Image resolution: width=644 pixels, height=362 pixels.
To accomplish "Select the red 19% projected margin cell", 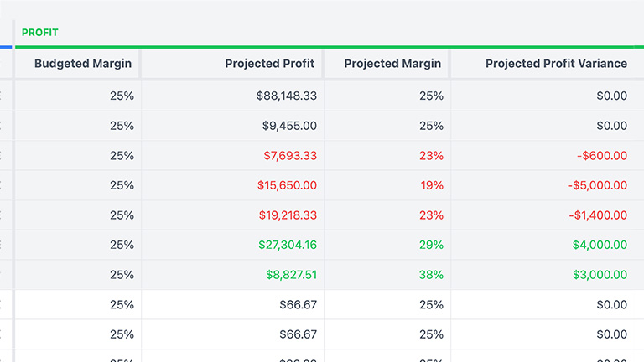I will click(x=431, y=185).
